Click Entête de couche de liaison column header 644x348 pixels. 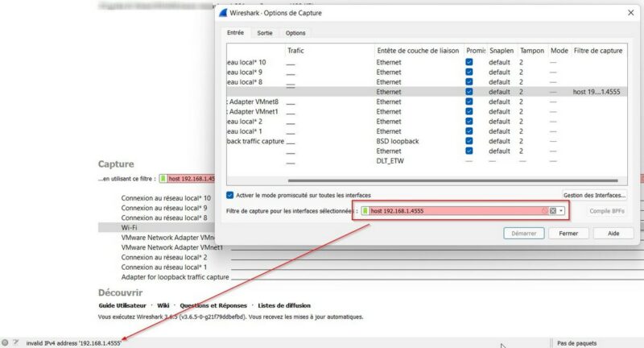pos(418,51)
